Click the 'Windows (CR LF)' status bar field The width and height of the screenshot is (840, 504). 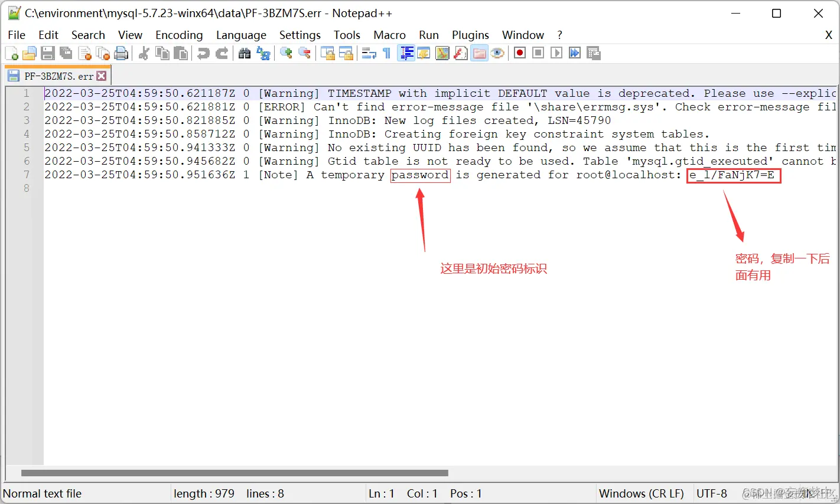pyautogui.click(x=642, y=493)
